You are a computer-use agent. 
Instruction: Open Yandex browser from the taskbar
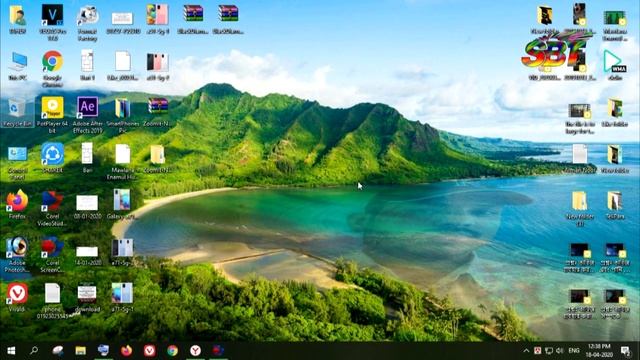pyautogui.click(x=195, y=351)
